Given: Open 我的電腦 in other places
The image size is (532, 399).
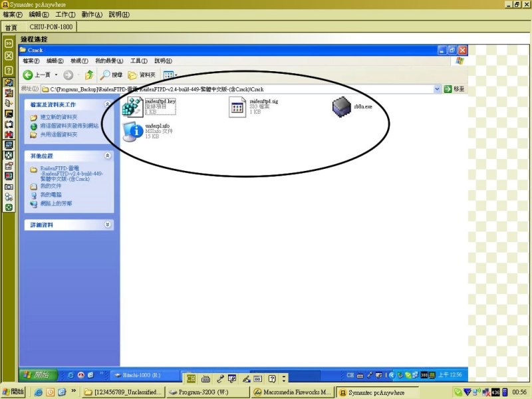Looking at the screenshot, I should (x=51, y=195).
